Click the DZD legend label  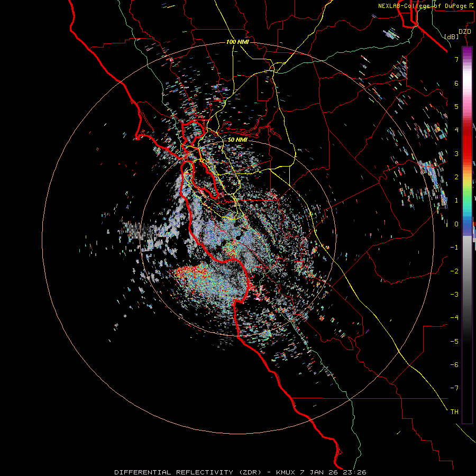point(465,32)
